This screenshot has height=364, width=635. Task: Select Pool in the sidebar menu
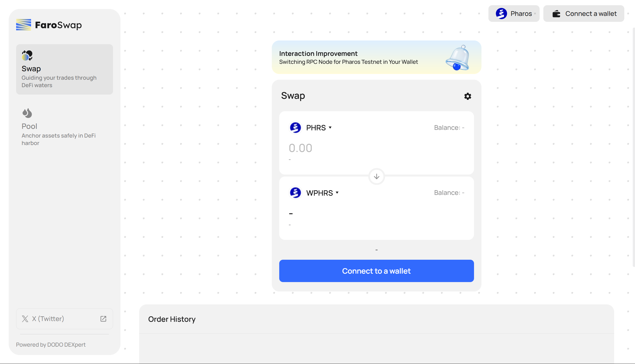pyautogui.click(x=65, y=127)
